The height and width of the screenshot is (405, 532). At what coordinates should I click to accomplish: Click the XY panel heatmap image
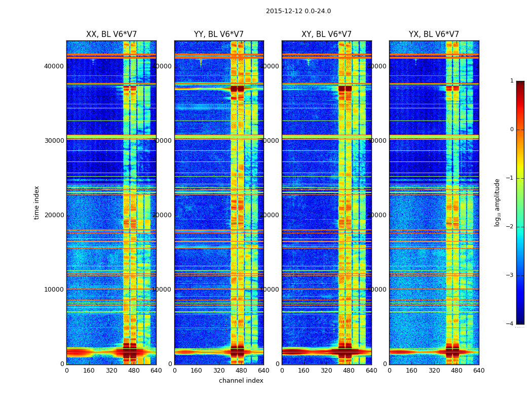pyautogui.click(x=326, y=202)
